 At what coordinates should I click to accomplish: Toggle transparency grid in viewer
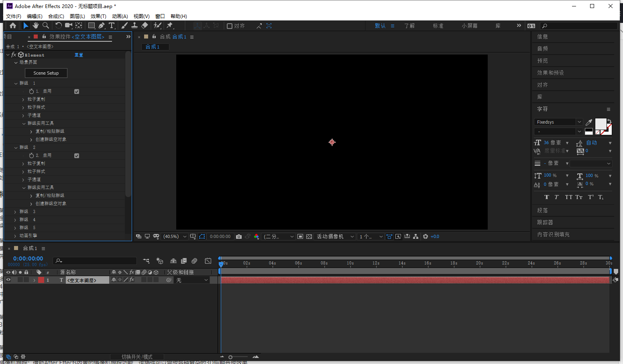[309, 237]
